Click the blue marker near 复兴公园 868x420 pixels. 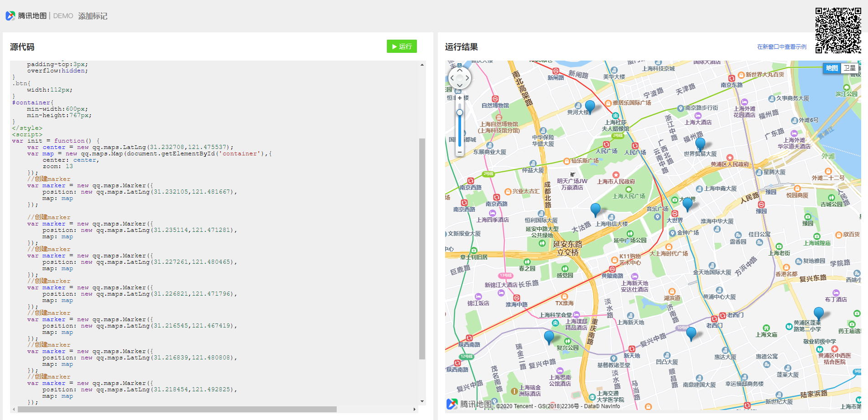[549, 337]
